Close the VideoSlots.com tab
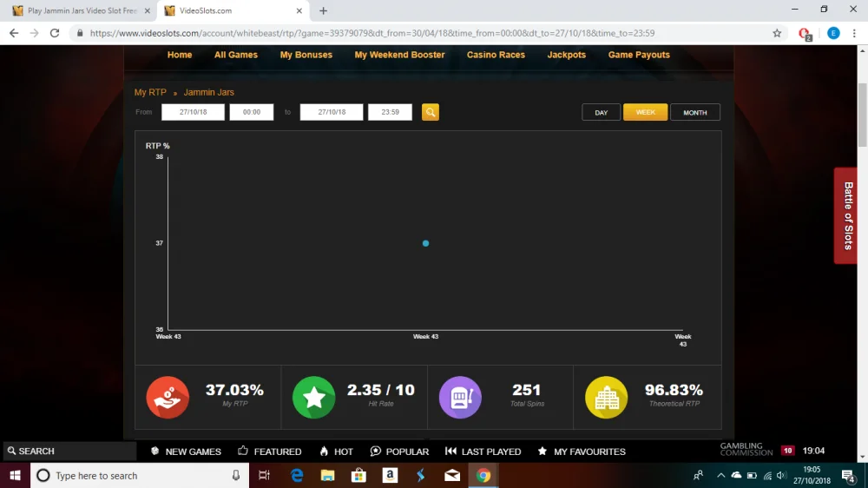This screenshot has height=488, width=868. pos(299,10)
